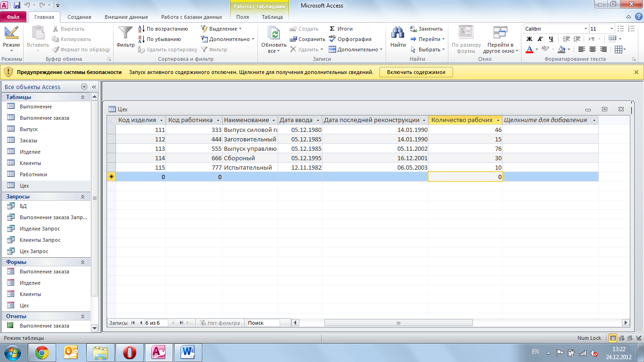The width and height of the screenshot is (644, 362).
Task: Apply bold Ж formatting
Action: (x=529, y=39)
